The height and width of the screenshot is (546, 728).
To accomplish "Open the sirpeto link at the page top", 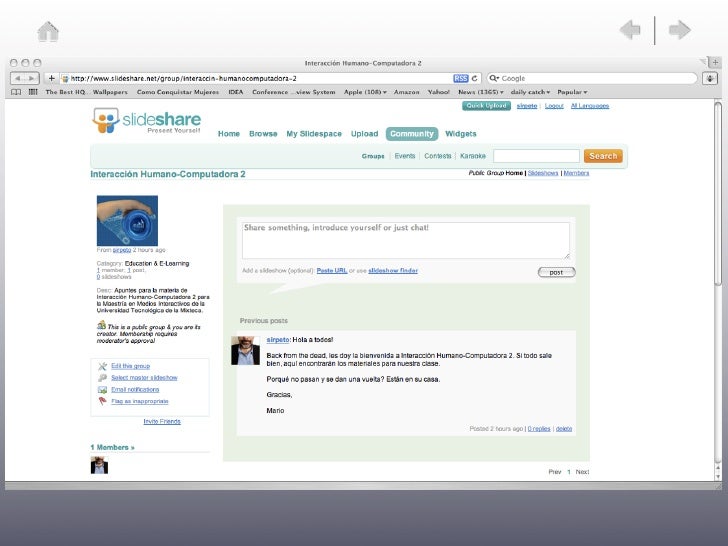I will coord(526,106).
